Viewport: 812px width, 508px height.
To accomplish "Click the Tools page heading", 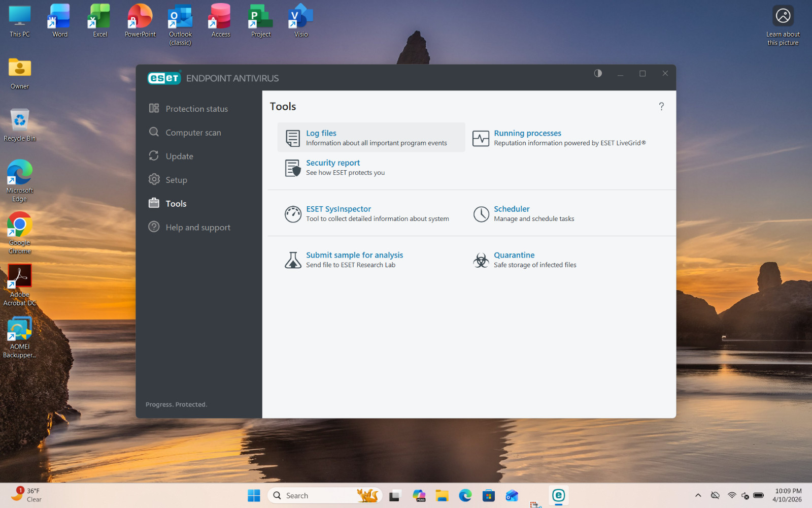I will [x=283, y=106].
